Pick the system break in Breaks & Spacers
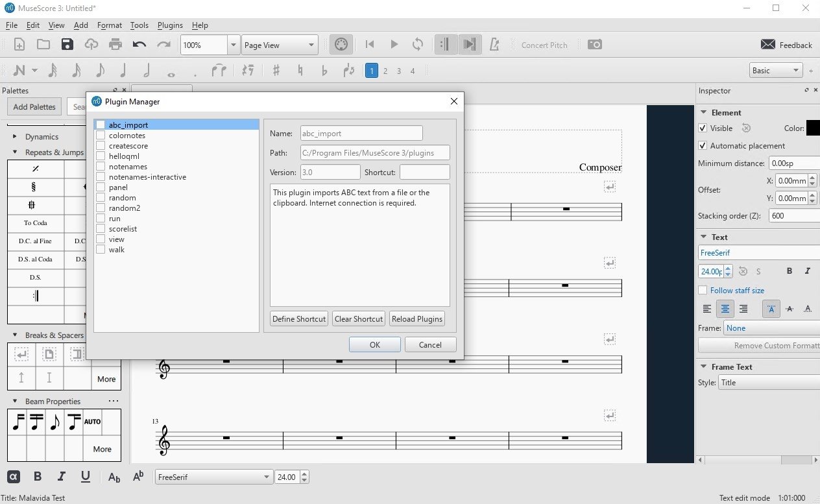This screenshot has width=820, height=504. click(21, 354)
